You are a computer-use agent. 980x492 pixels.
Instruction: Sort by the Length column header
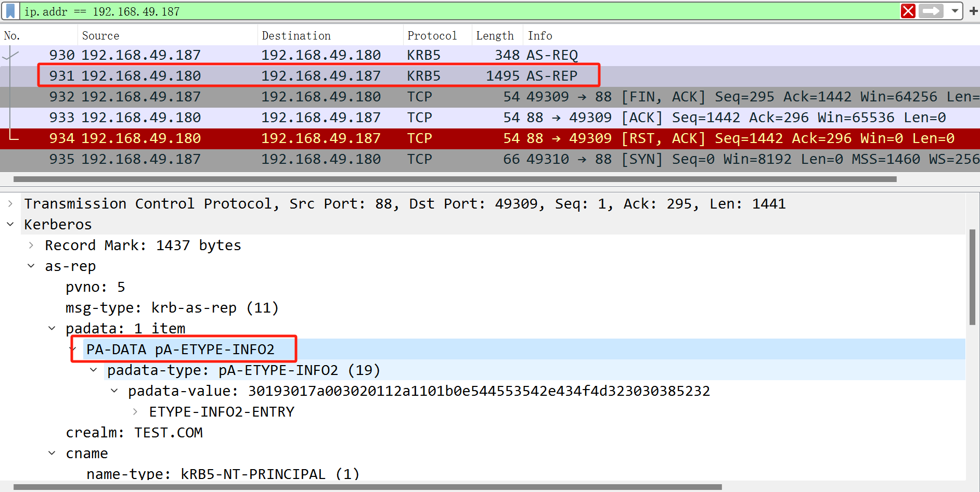495,36
